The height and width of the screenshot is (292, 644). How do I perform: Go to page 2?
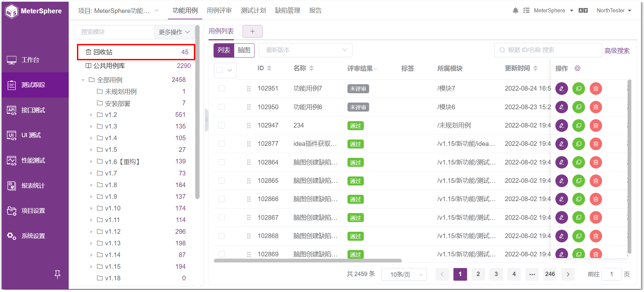(478, 274)
